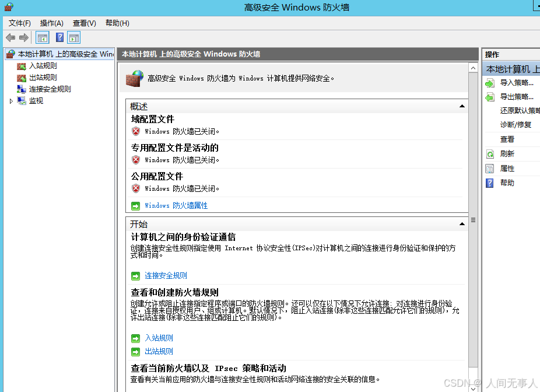Click the 计算机之间的身份验证通信 heading
Screen dimensions: 540x392
pos(183,237)
